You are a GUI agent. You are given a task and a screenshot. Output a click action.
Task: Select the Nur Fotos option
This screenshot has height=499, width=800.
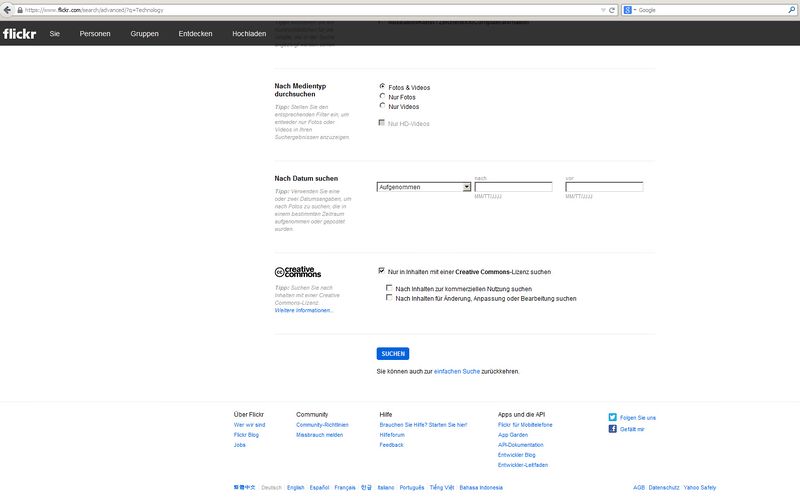coord(382,97)
